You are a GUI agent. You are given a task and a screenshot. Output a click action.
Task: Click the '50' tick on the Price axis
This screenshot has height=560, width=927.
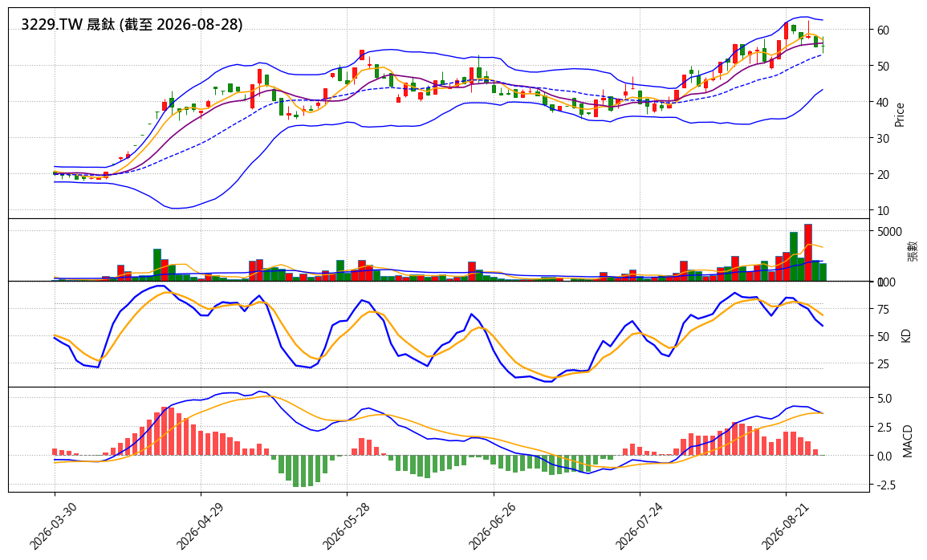883,66
